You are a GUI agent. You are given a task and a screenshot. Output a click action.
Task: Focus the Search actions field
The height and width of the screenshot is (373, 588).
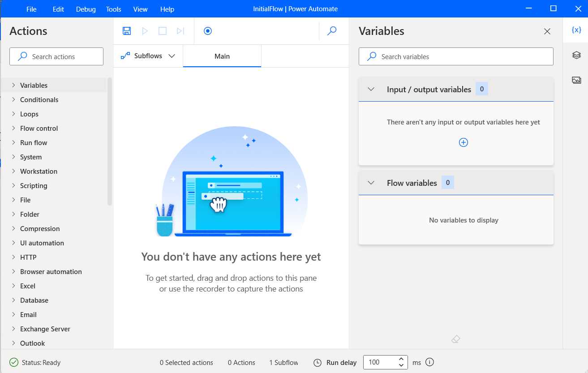[56, 56]
